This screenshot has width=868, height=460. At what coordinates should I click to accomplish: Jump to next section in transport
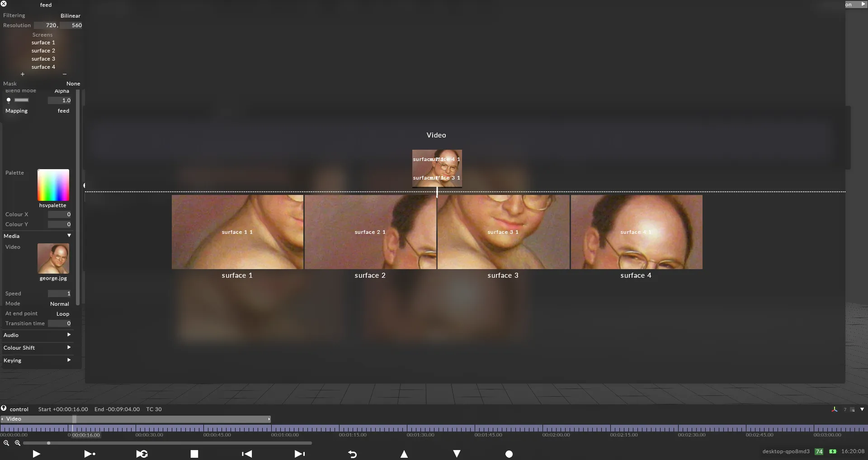point(300,454)
